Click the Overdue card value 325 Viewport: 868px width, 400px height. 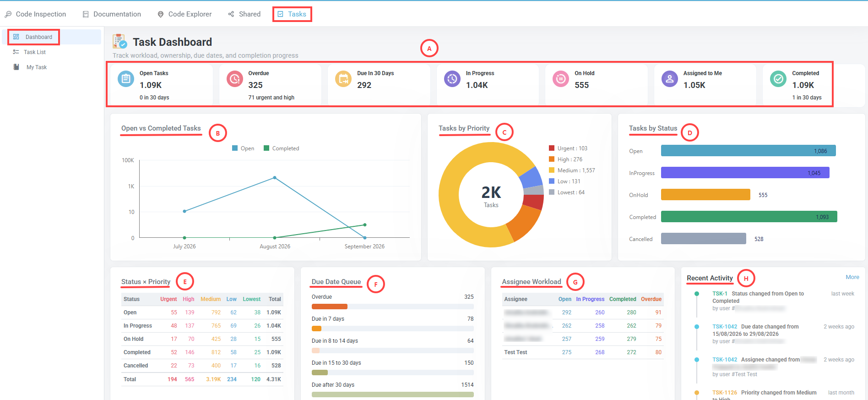point(255,85)
